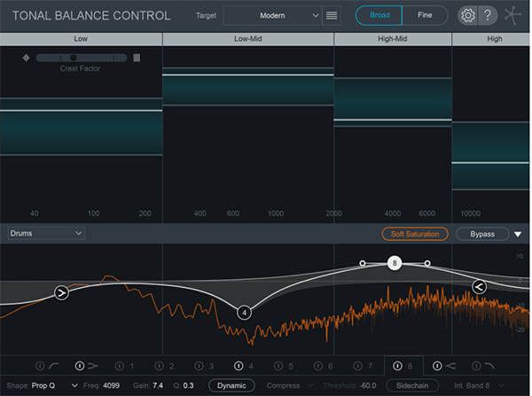Screen dimensions: 532x396
Task: Switch to the Fine view
Action: pyautogui.click(x=425, y=15)
